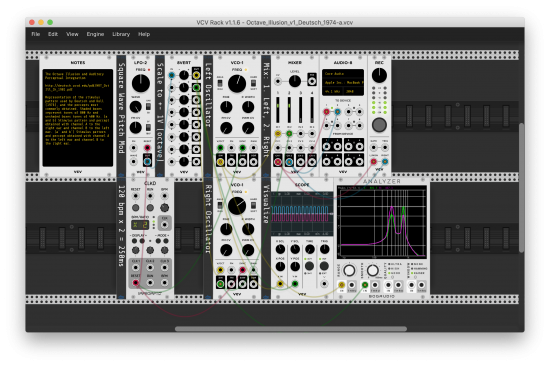Viewport: 550px width, 366px height.
Task: Click the Analyzer SMOOTH knob
Action: (373, 271)
